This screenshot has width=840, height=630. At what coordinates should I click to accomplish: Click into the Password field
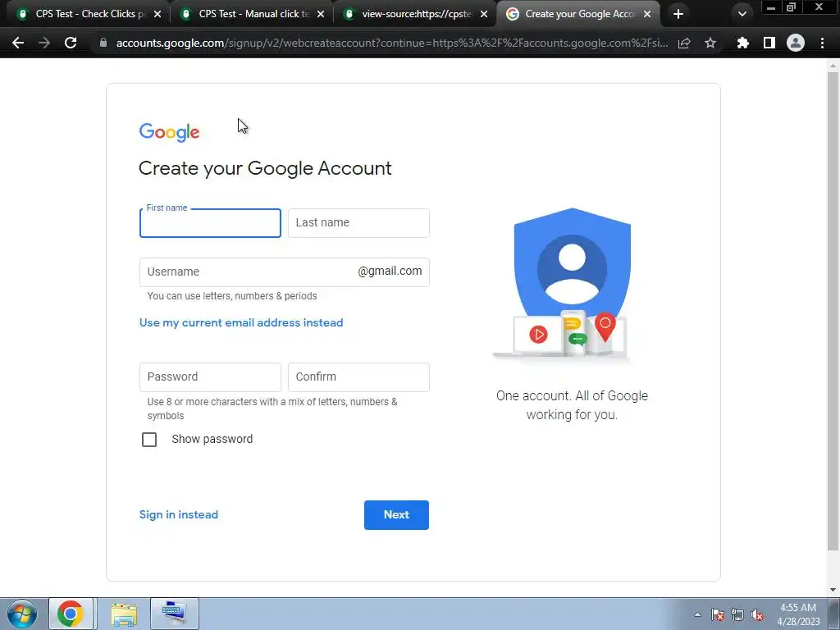210,377
